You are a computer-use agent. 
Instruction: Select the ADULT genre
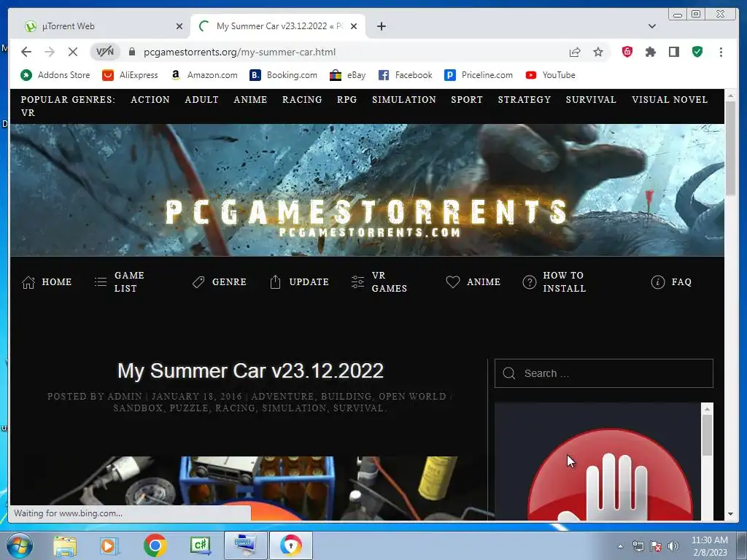pos(201,99)
